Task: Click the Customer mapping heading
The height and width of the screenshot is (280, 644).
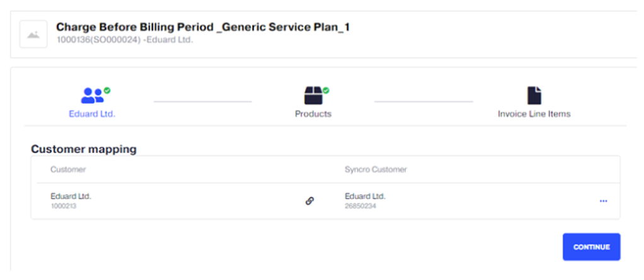Action: [x=84, y=149]
